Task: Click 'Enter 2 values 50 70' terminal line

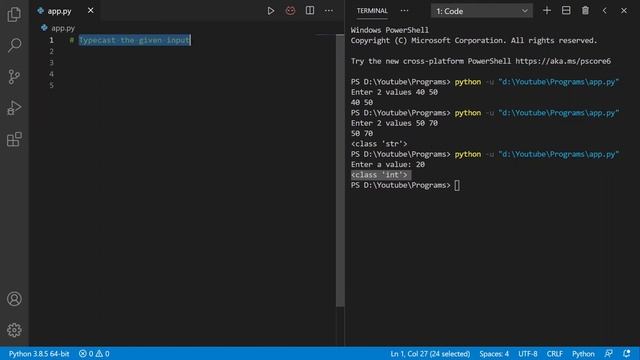Action: click(x=394, y=123)
